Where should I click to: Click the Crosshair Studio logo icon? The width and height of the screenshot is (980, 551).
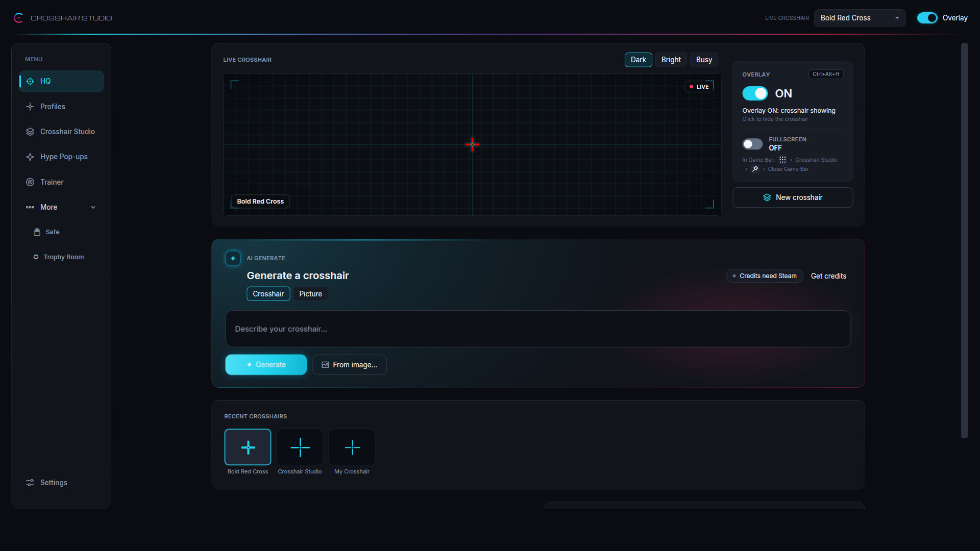pos(18,18)
